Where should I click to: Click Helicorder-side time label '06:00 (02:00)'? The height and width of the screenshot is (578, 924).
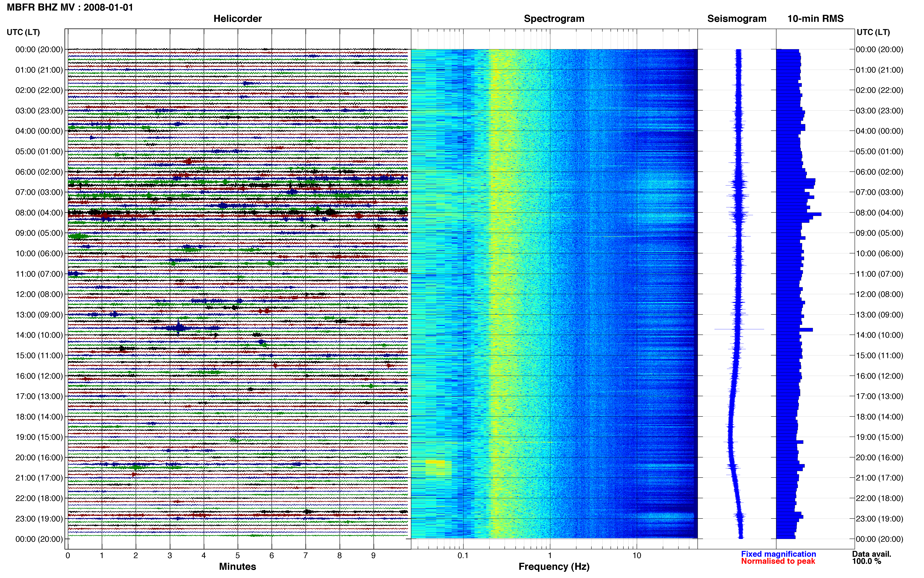pyautogui.click(x=39, y=172)
